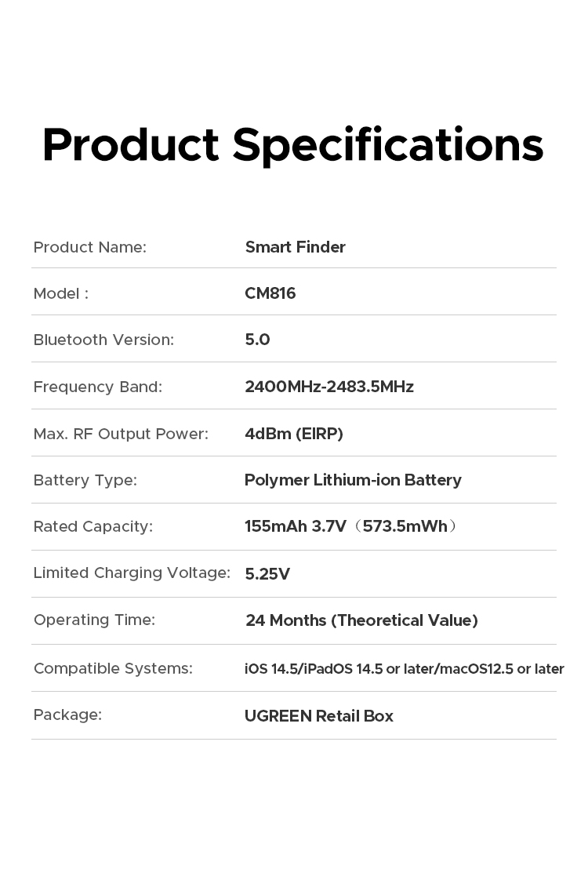Click the CM816 model number
Screen dimensions: 588x869
point(270,293)
